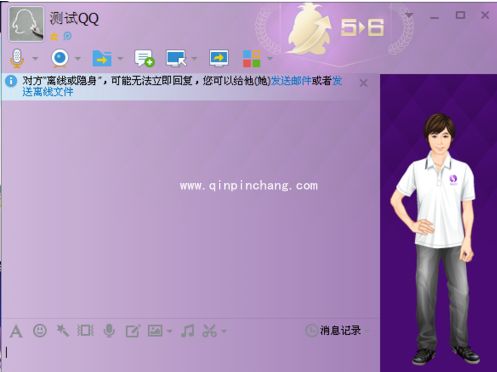Open video call options dropdown arrow

pyautogui.click(x=78, y=59)
